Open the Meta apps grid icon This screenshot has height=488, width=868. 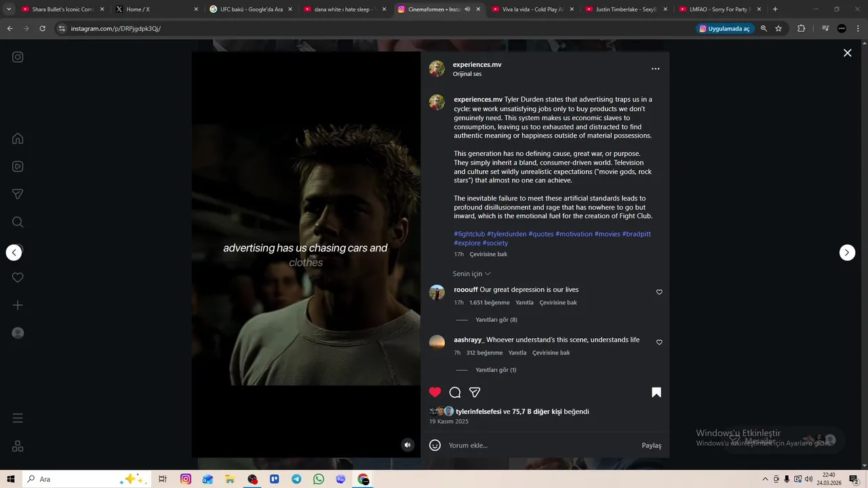coord(18,446)
